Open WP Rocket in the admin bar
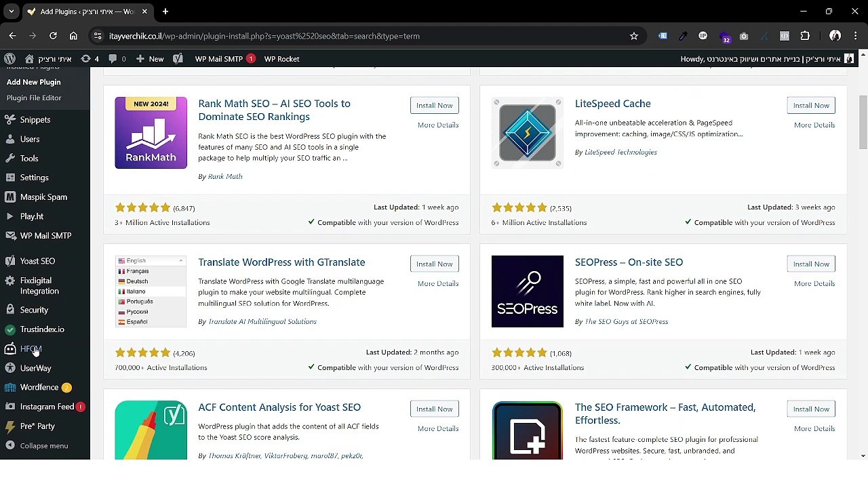The height and width of the screenshot is (488, 868). click(281, 59)
